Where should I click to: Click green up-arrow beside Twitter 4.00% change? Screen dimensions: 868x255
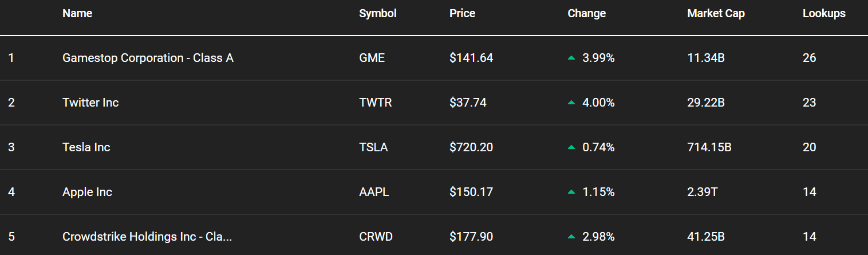pos(571,103)
